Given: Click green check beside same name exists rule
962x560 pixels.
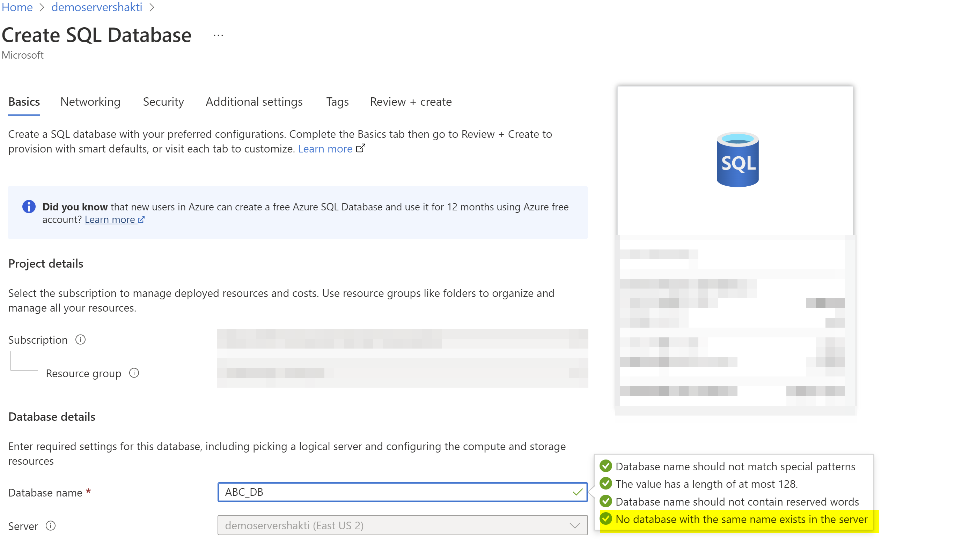Looking at the screenshot, I should (605, 518).
